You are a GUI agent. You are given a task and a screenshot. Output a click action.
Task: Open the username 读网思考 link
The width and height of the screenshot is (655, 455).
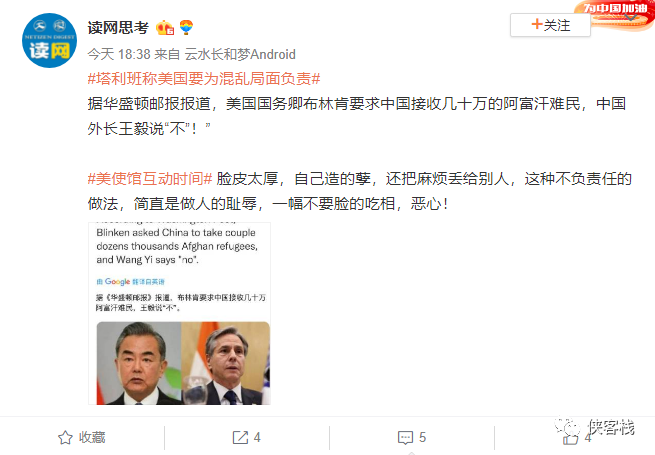click(118, 28)
